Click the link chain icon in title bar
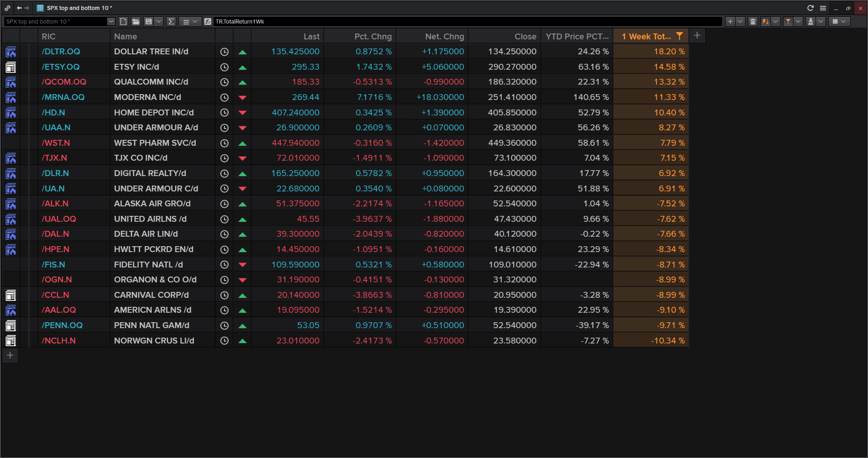Image resolution: width=868 pixels, height=458 pixels. pos(8,8)
